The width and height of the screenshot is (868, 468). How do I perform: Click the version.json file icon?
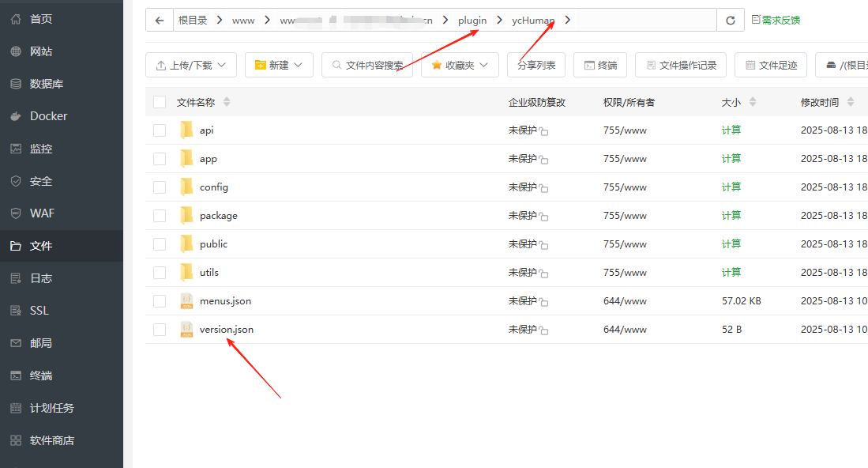coord(186,330)
